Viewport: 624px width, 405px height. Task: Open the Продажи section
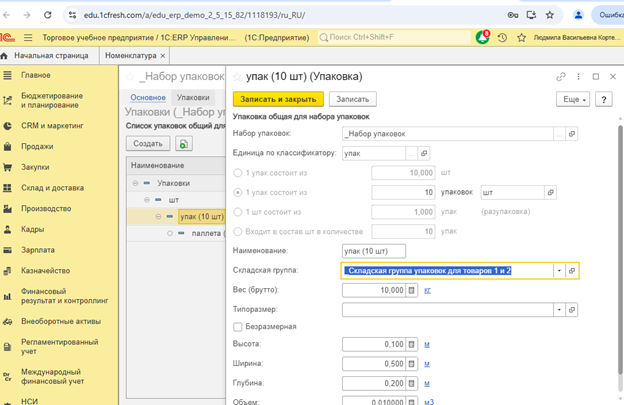37,146
